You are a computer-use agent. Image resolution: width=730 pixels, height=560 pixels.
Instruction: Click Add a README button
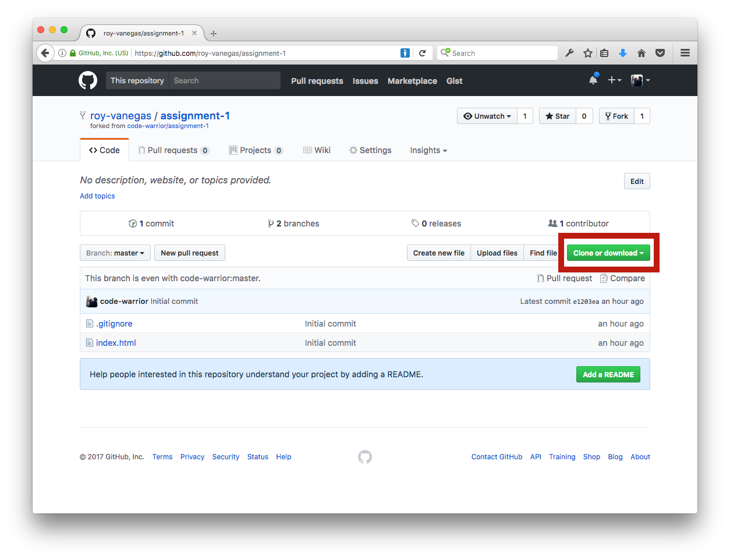(608, 374)
